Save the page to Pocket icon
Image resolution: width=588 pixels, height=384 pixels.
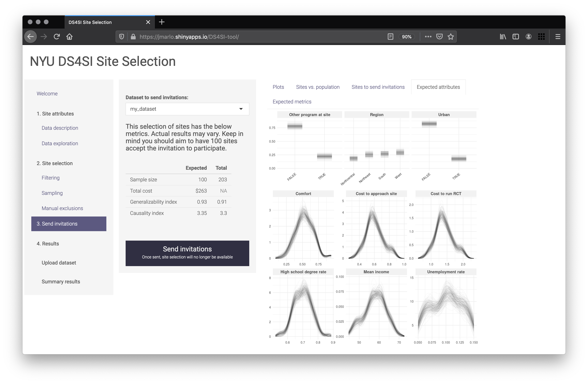[x=439, y=37]
